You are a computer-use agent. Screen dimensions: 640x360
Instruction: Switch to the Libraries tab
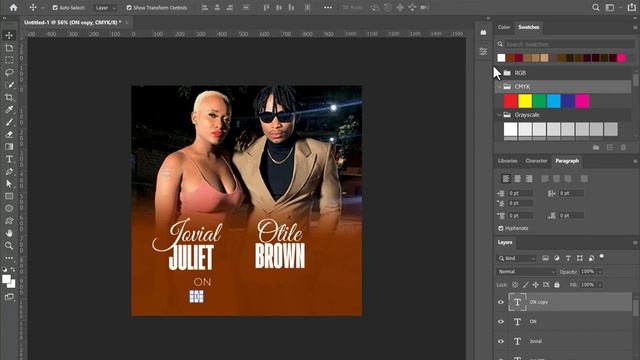click(507, 161)
